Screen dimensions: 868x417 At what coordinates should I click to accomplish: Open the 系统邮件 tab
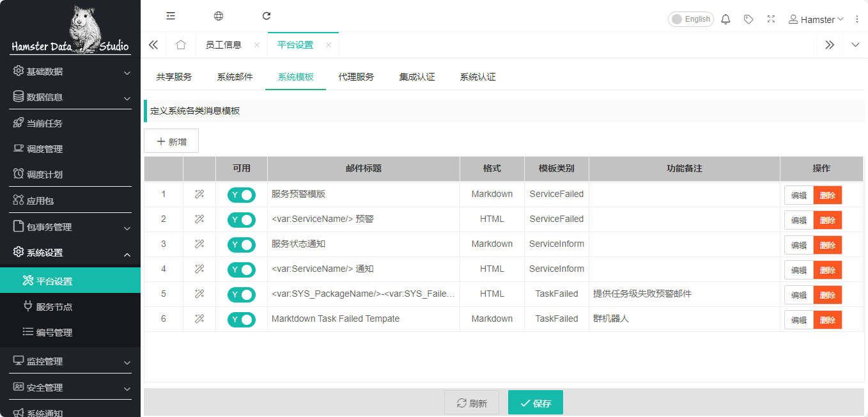point(235,77)
